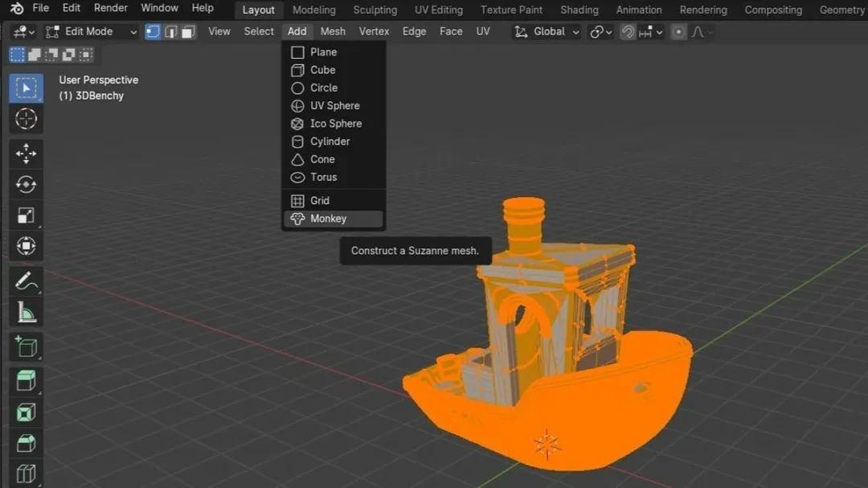Activate the Rotate tool
The image size is (868, 488).
(26, 184)
